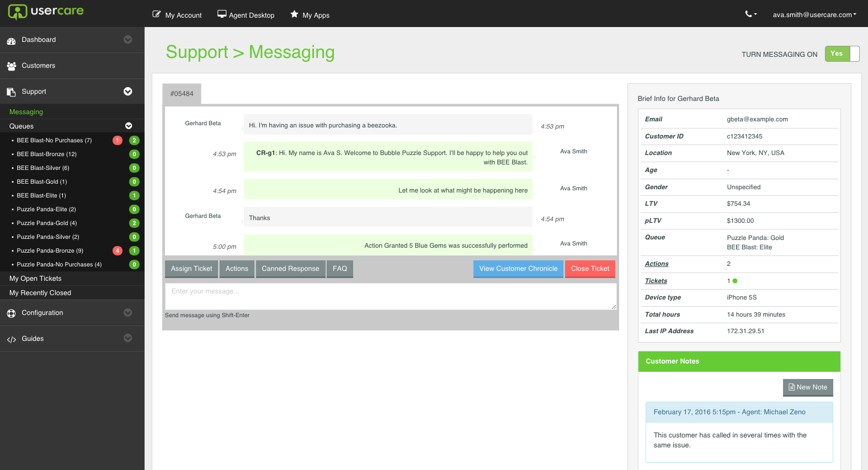
Task: Click green badge on Puzzle Panda-Gold
Action: click(x=134, y=223)
